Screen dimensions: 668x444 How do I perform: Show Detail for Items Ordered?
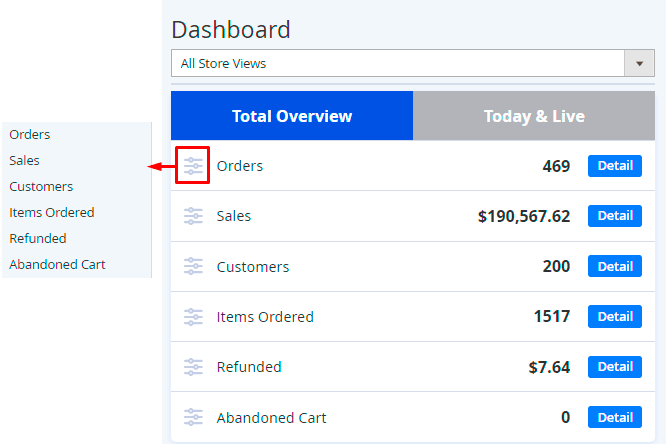[614, 317]
